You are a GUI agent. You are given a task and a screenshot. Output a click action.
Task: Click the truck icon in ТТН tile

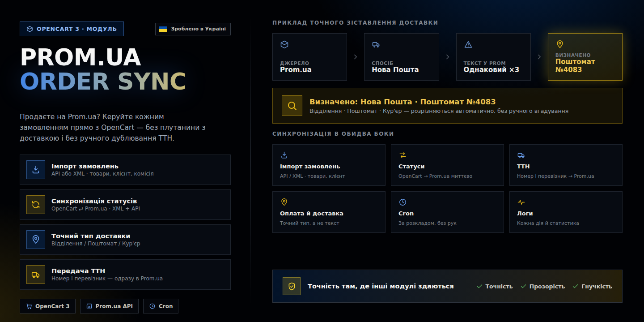[521, 155]
